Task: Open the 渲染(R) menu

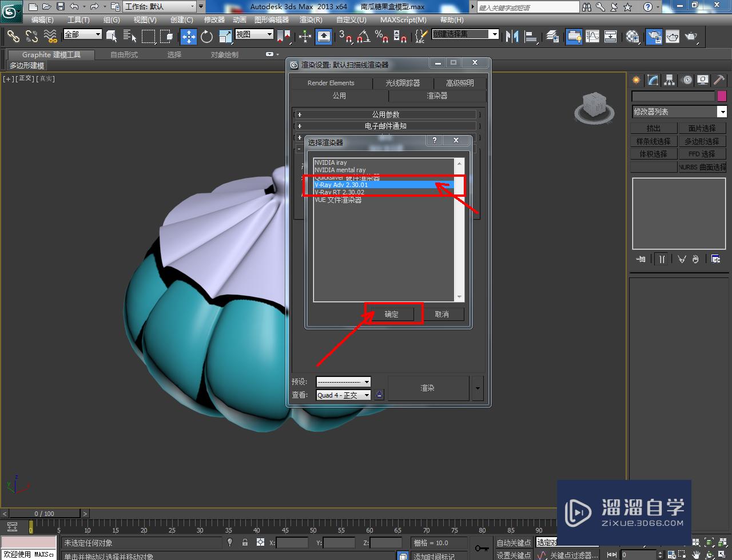Action: coord(311,19)
